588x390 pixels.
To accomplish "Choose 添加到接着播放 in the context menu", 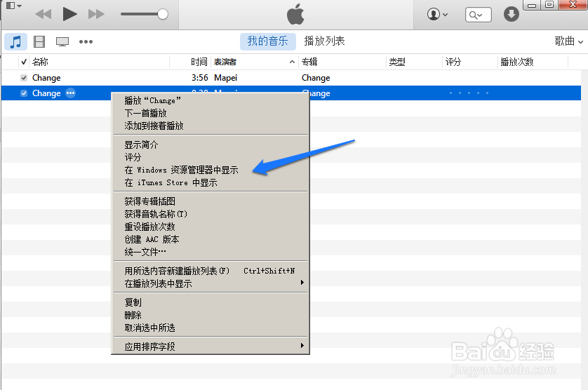I will (211, 126).
